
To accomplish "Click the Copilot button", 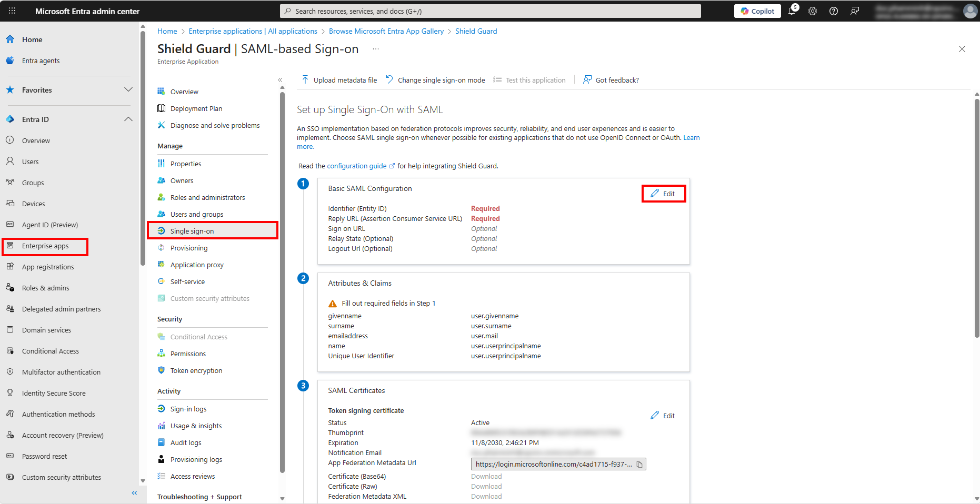I will pos(757,11).
